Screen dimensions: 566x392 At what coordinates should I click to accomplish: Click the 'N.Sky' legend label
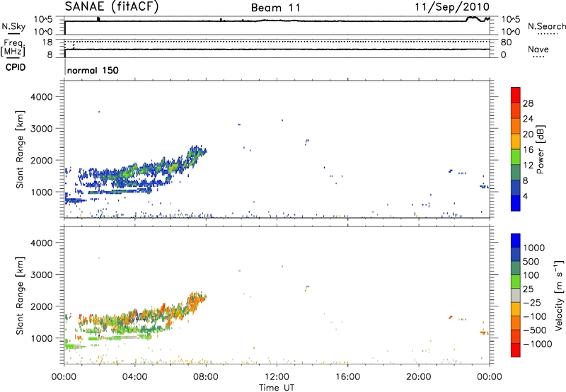coord(13,26)
